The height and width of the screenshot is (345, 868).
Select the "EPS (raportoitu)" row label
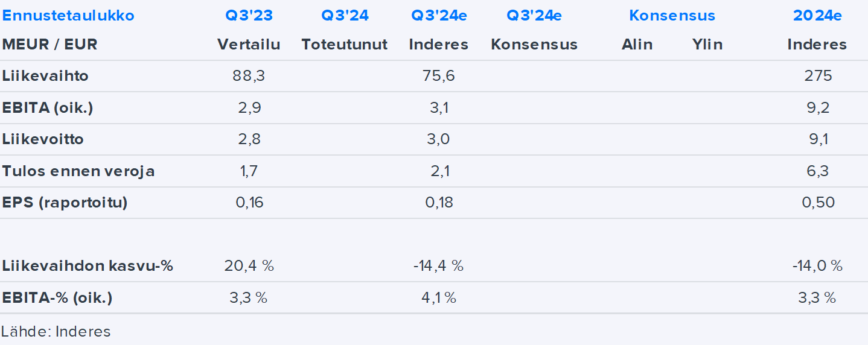pyautogui.click(x=65, y=203)
